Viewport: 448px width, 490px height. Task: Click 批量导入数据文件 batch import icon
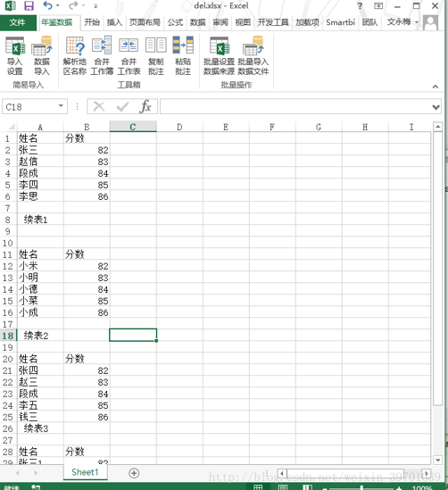(x=253, y=55)
